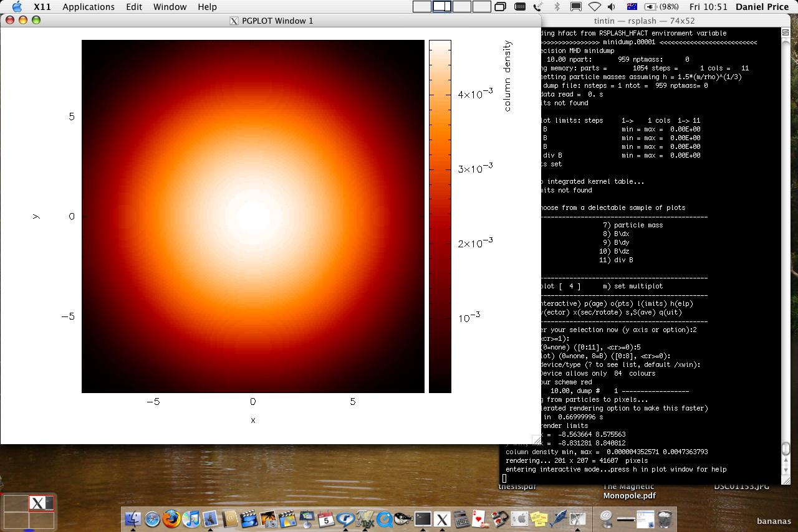The height and width of the screenshot is (532, 798).
Task: Open the TeX application dock icon
Action: click(x=365, y=518)
